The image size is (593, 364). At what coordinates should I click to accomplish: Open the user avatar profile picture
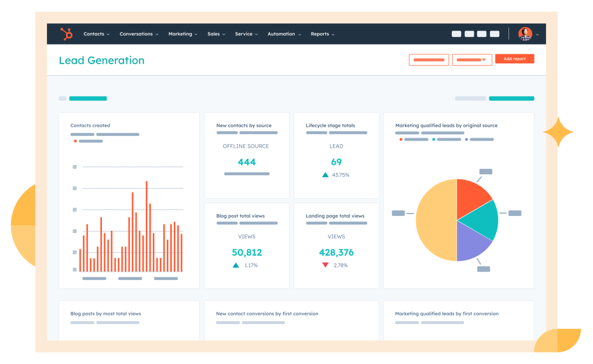pos(525,34)
